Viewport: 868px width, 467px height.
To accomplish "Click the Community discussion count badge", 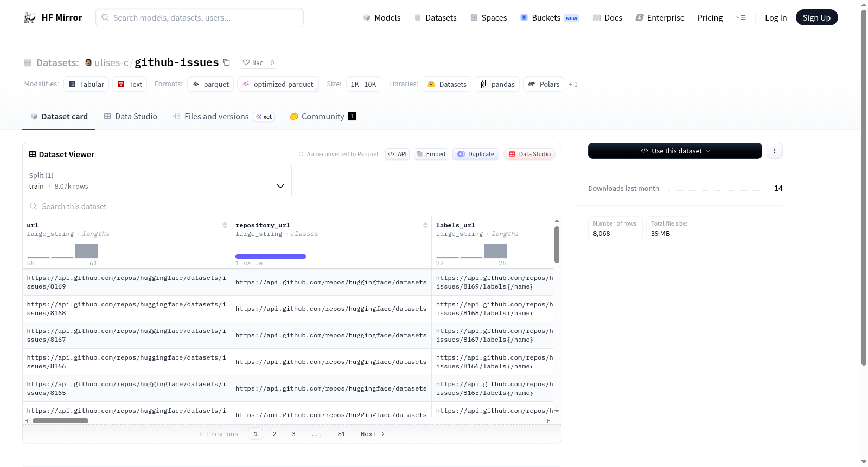I will coord(352,116).
